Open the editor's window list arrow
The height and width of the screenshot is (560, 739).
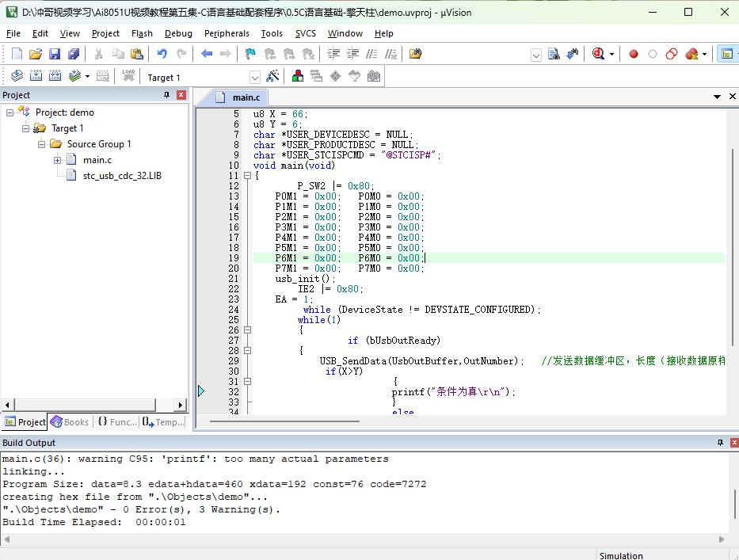tap(717, 96)
